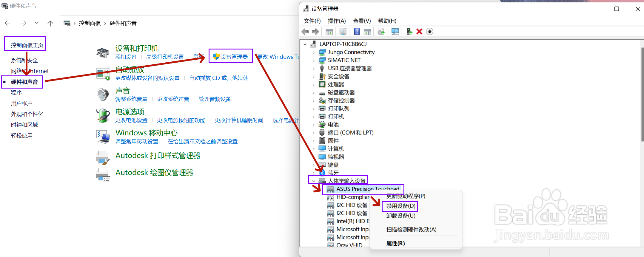Select the 监视器 tree item

tap(336, 157)
